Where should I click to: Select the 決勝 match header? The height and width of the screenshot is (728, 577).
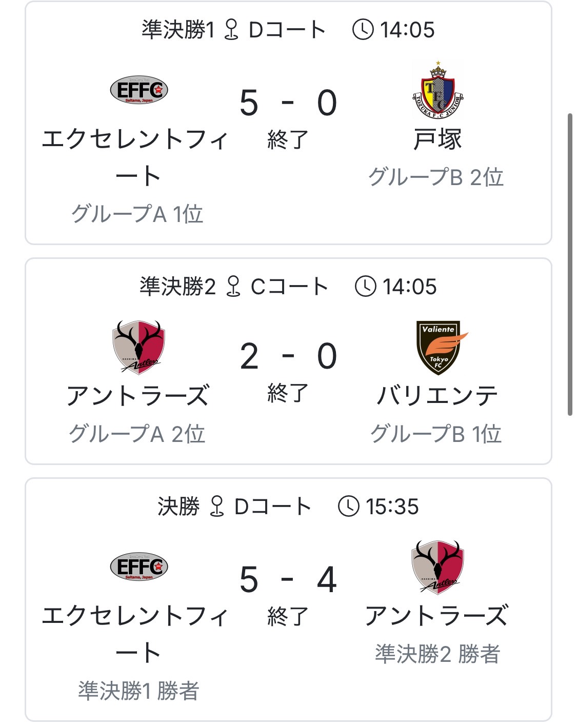pos(288,507)
